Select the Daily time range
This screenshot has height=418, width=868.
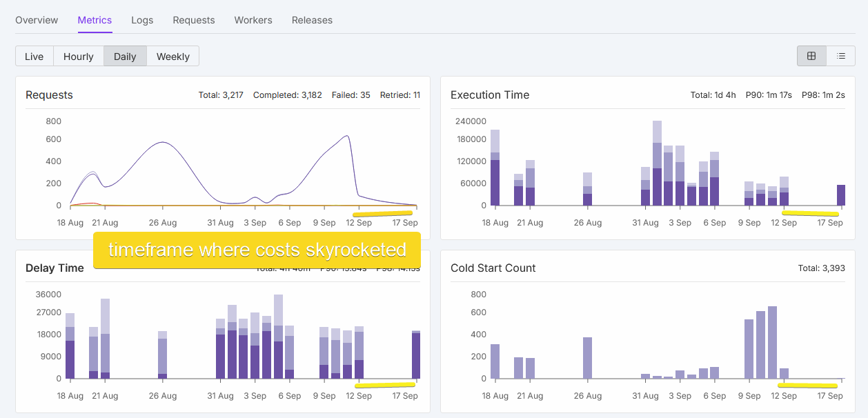tap(125, 57)
